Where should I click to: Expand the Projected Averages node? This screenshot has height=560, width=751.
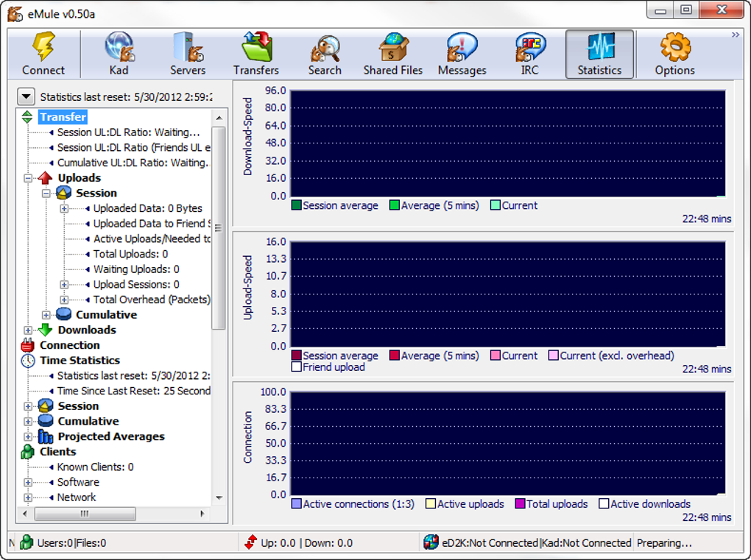[28, 437]
